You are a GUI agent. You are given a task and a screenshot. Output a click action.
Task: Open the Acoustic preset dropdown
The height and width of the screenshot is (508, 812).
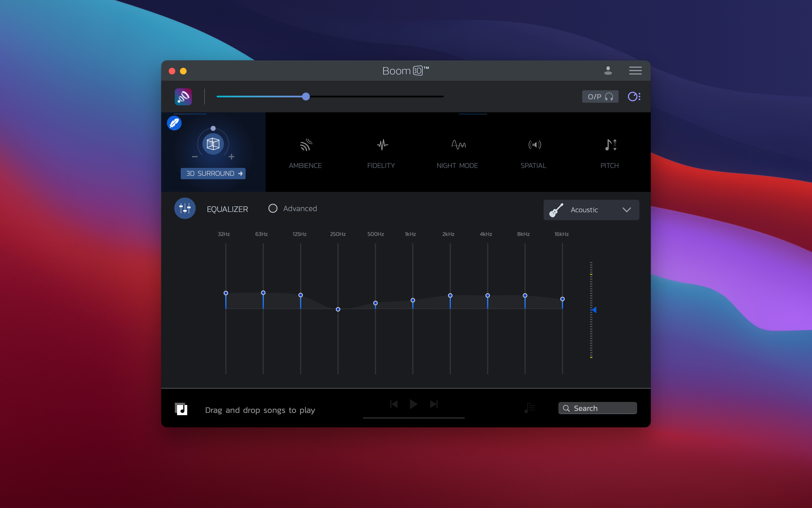591,210
